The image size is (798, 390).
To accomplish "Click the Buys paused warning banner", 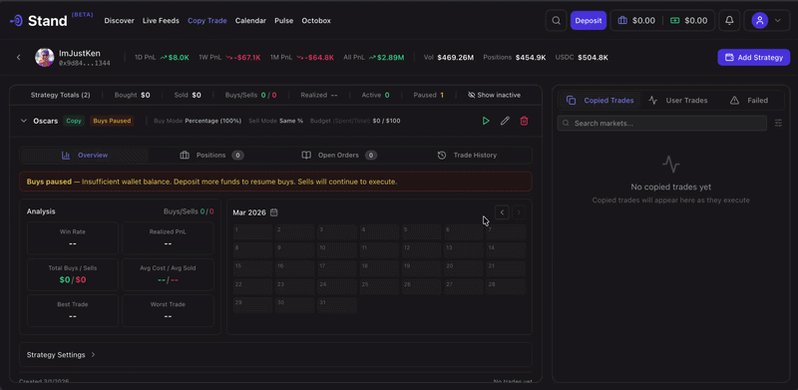I will click(275, 182).
